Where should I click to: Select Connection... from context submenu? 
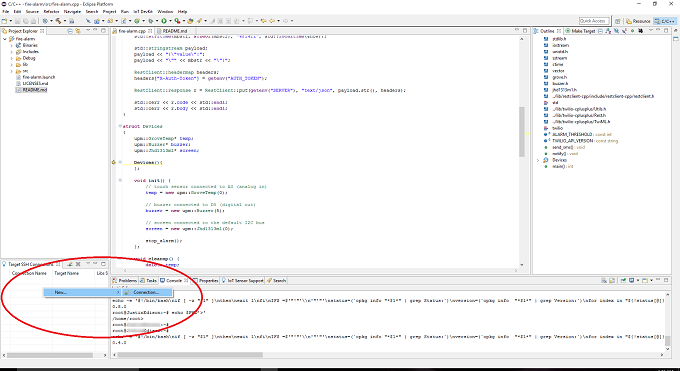pyautogui.click(x=146, y=292)
